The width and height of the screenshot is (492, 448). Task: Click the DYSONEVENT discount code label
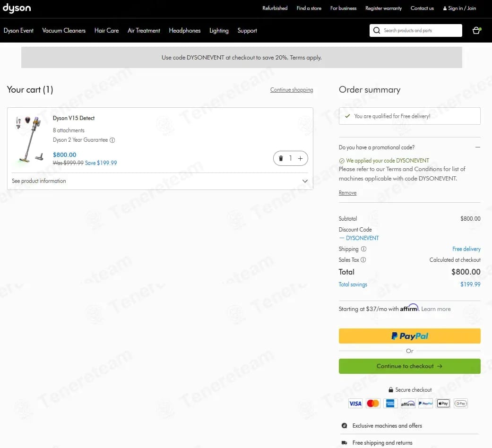[362, 238]
